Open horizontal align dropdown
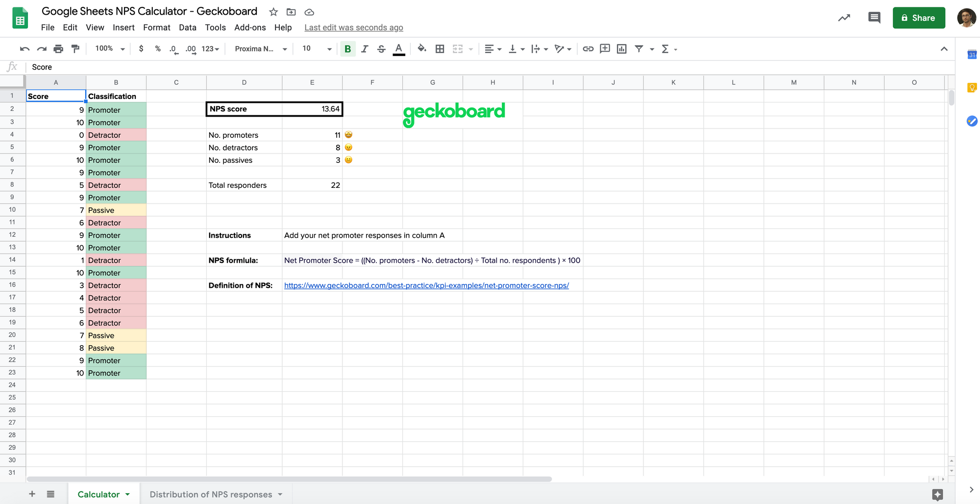The width and height of the screenshot is (980, 504). click(493, 49)
